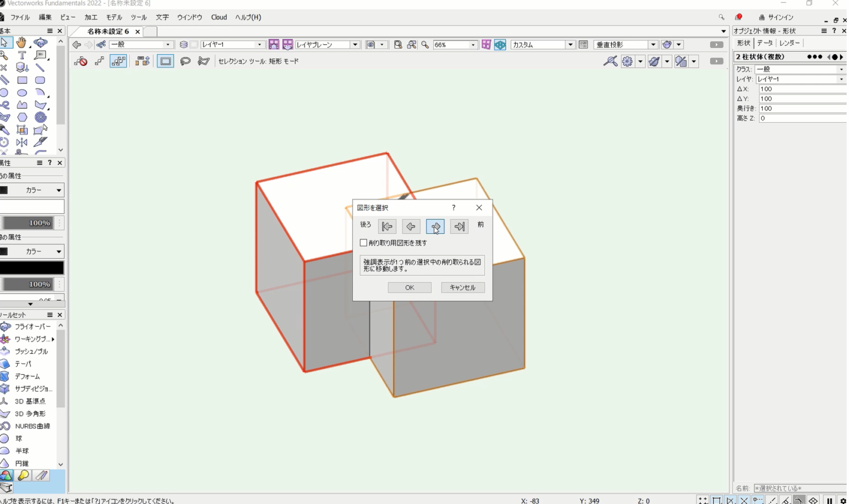Select the Pan hand tool
849x504 pixels.
[22, 43]
